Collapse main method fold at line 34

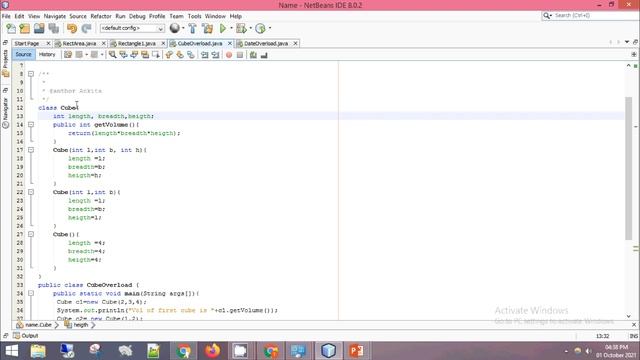31,293
